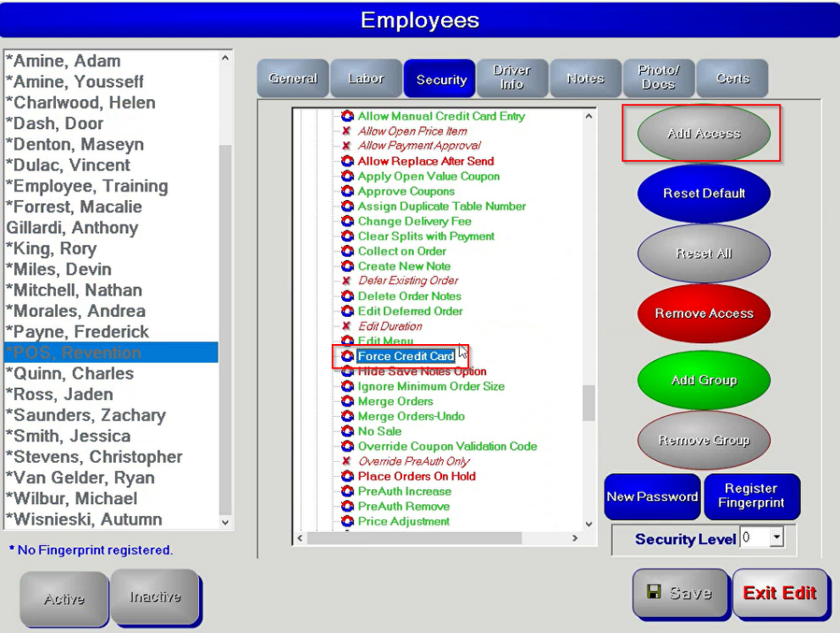Click the icon beside Allow Manual Credit Card Entry

[347, 116]
